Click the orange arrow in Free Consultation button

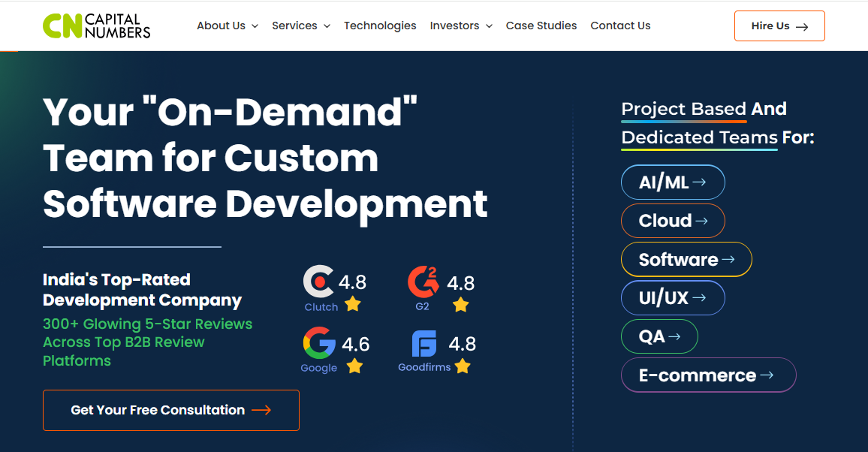pyautogui.click(x=261, y=410)
